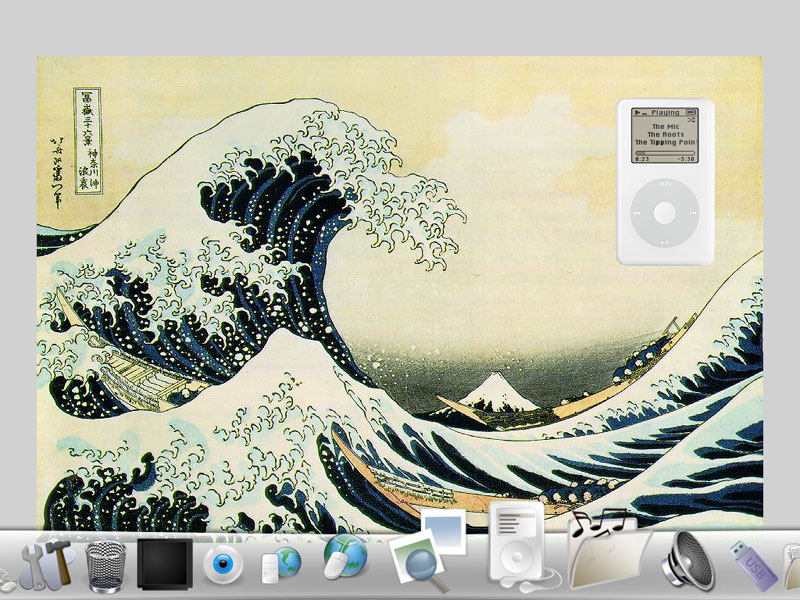The image size is (800, 600).
Task: Click song title 'The Mic'
Action: 665,127
